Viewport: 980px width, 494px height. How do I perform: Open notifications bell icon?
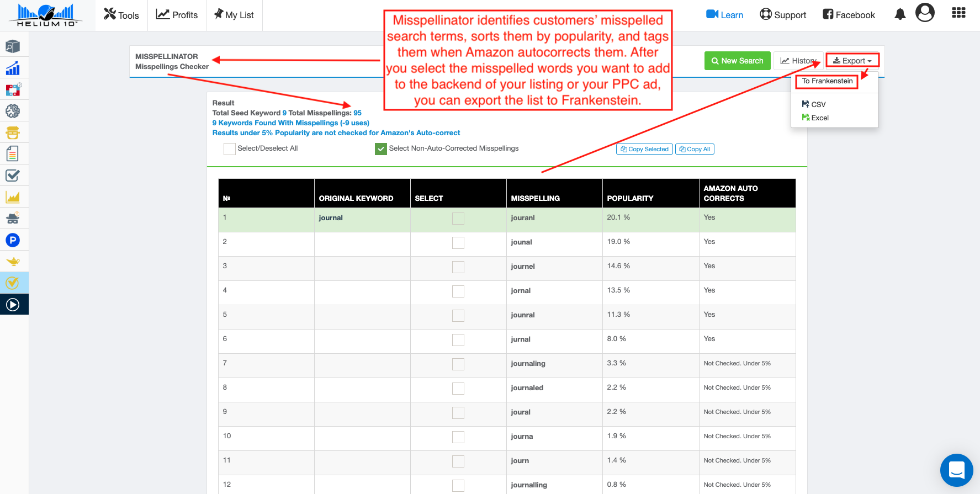point(900,14)
